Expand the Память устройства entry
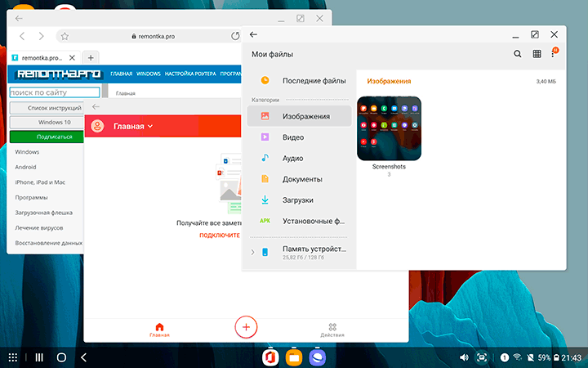The height and width of the screenshot is (368, 588). coord(252,252)
